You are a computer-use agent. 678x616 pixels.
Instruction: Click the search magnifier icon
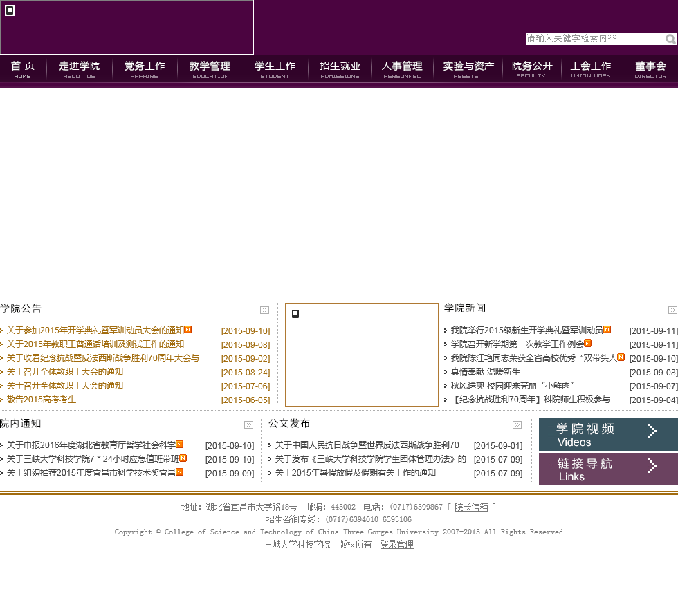(670, 39)
